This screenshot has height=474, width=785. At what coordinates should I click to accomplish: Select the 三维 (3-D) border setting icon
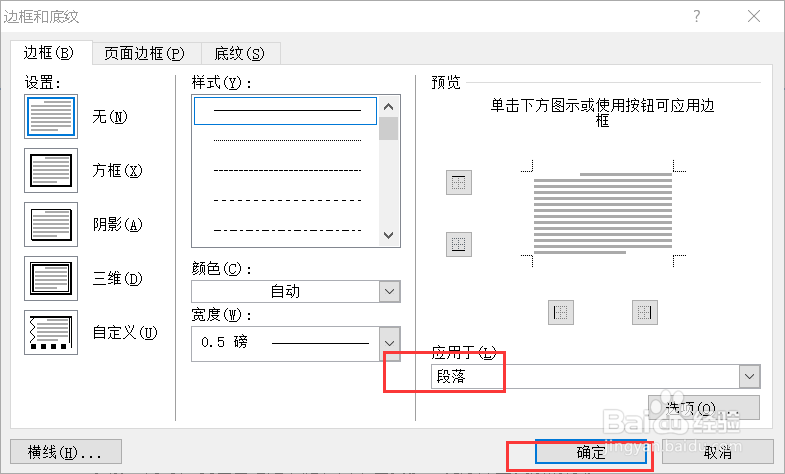(51, 279)
